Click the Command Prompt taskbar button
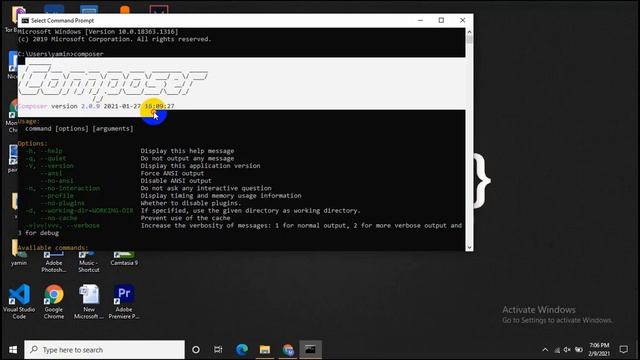Image resolution: width=640 pixels, height=360 pixels. tap(311, 350)
